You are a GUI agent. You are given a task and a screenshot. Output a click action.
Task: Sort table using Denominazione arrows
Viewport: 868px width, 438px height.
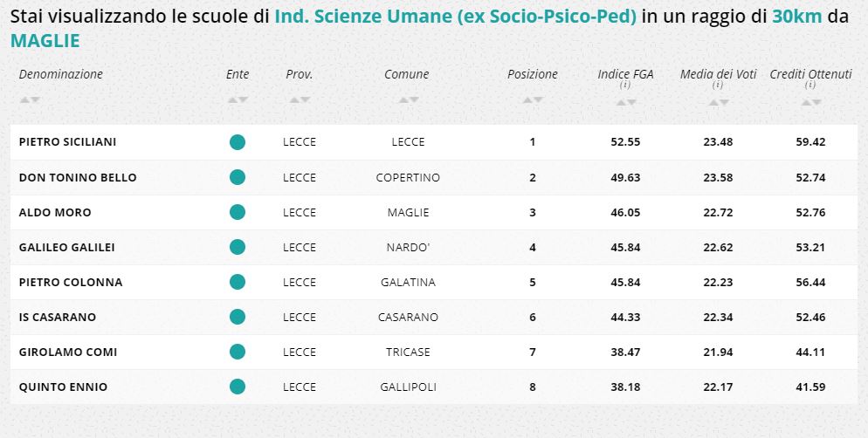(30, 100)
